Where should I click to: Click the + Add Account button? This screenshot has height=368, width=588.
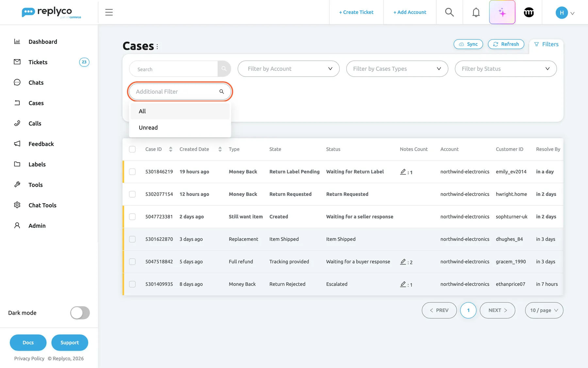point(410,12)
